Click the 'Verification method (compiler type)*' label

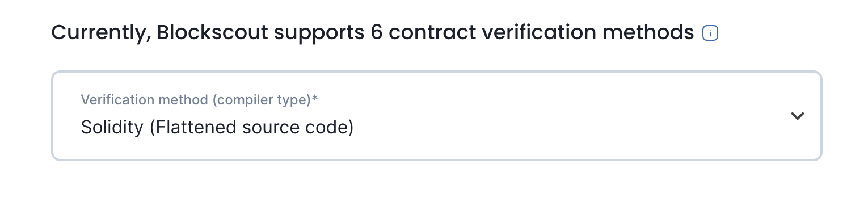(199, 100)
